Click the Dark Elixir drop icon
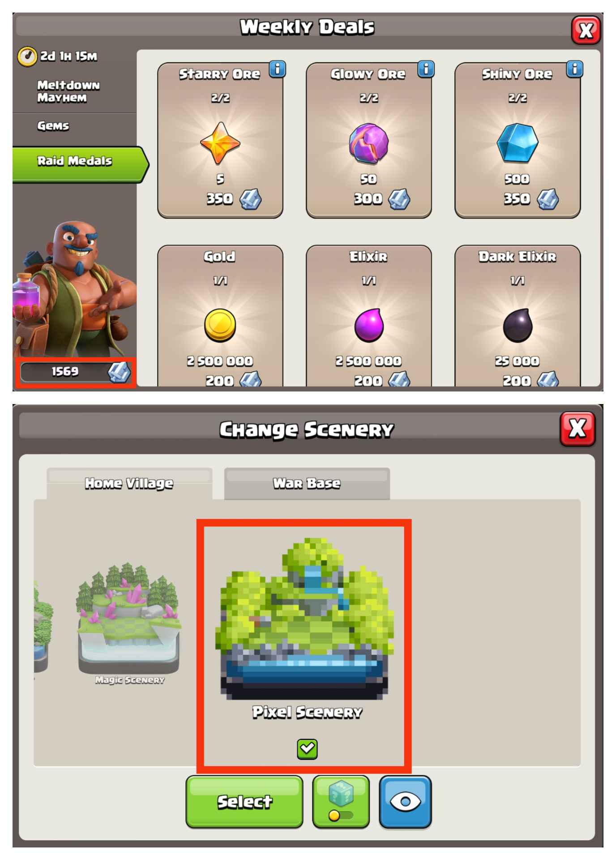This screenshot has width=616, height=860. coord(518,325)
